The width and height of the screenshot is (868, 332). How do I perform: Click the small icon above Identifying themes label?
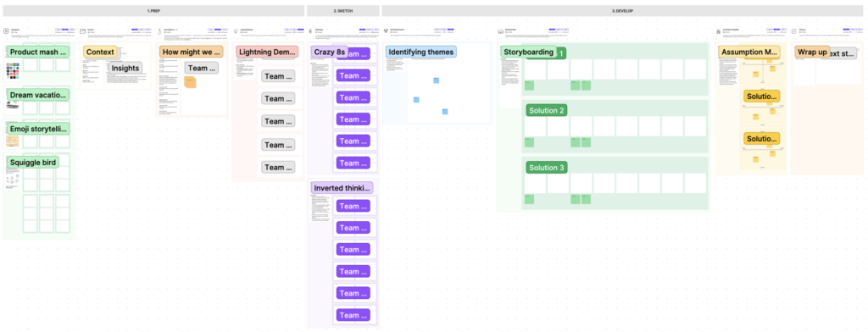click(386, 31)
